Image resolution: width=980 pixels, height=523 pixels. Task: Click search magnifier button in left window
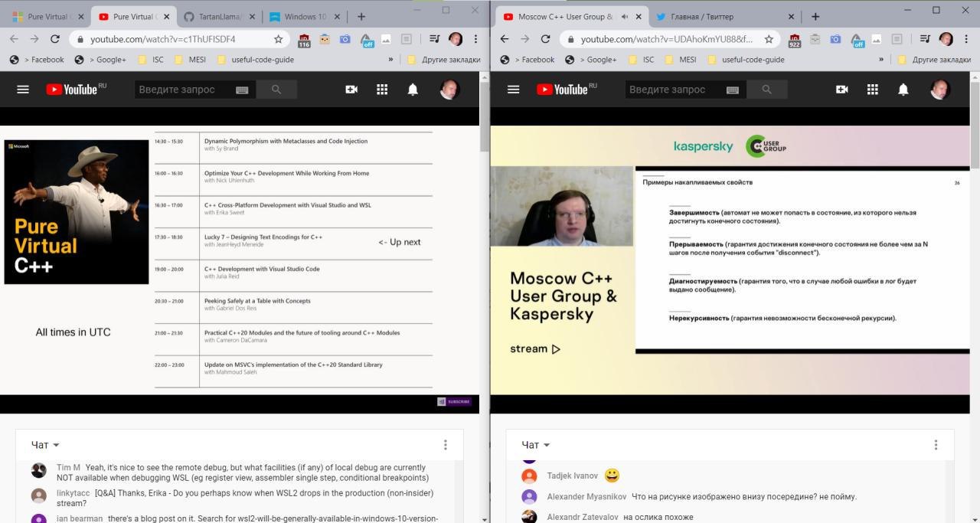click(x=276, y=90)
